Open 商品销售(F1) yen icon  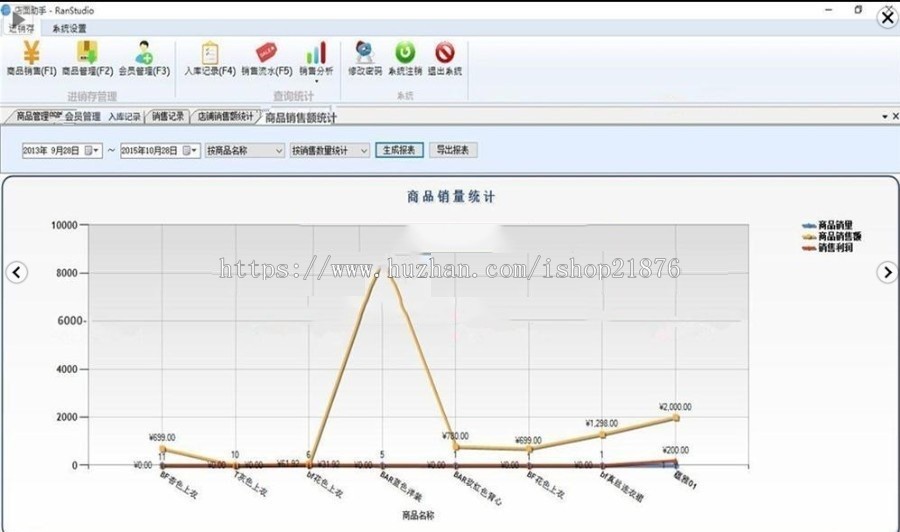pos(32,52)
